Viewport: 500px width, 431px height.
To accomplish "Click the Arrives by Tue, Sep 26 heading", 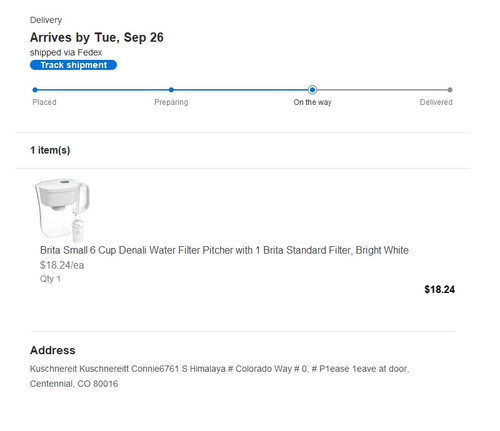I will click(x=97, y=37).
